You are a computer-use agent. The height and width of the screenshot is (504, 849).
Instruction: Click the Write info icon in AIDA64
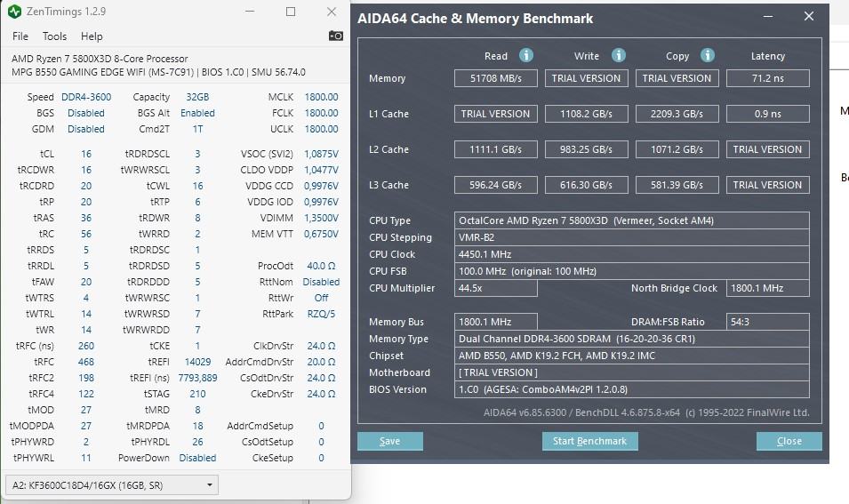pyautogui.click(x=619, y=55)
